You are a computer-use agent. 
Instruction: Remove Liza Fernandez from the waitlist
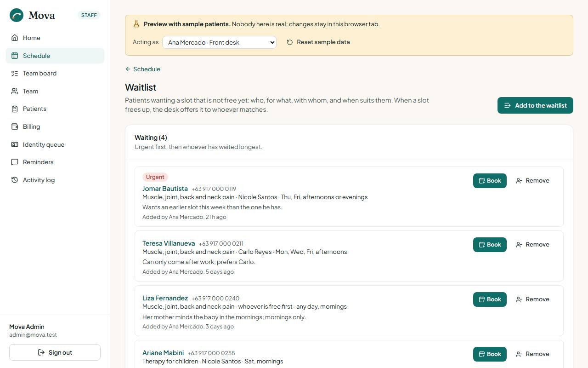(x=532, y=299)
